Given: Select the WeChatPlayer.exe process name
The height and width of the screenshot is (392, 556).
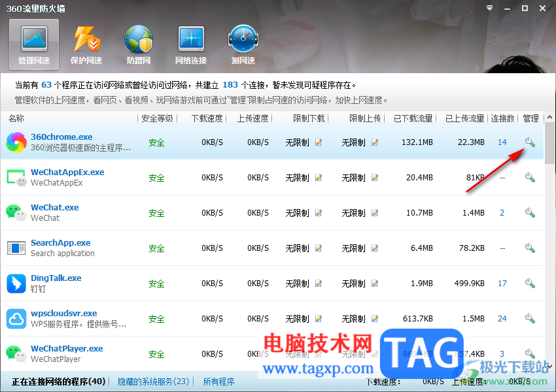Looking at the screenshot, I should coord(67,348).
